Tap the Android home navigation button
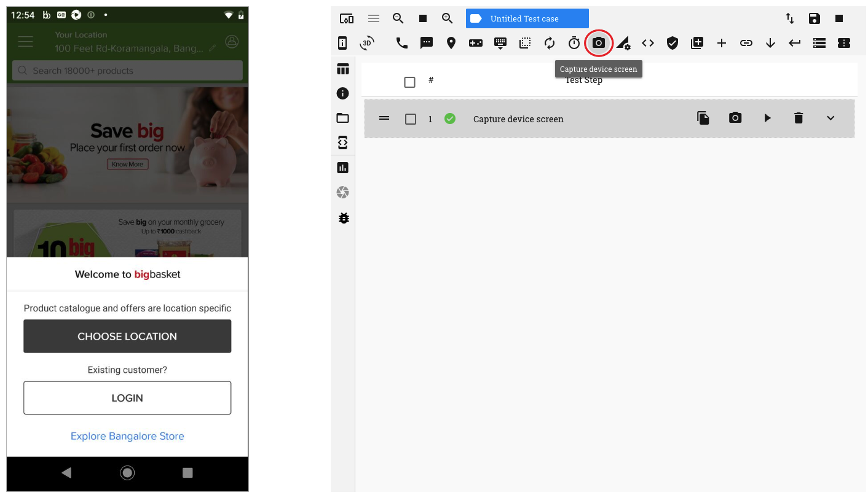 pyautogui.click(x=127, y=472)
